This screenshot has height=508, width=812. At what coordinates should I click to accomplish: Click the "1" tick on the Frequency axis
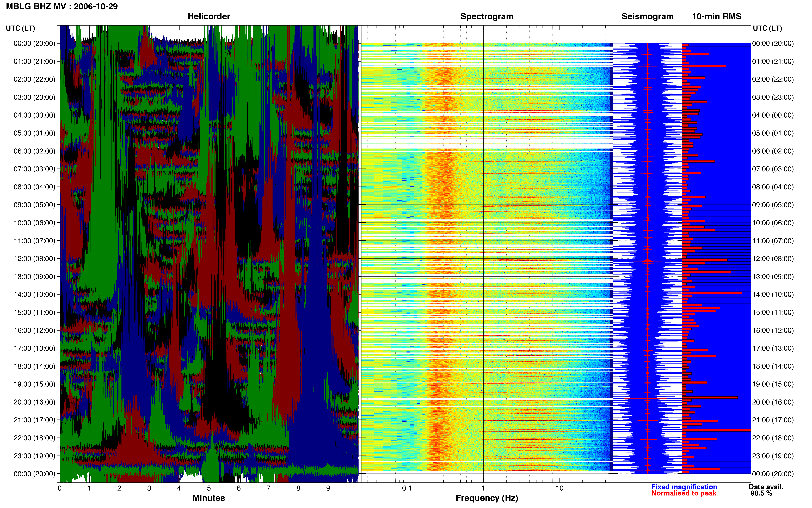click(x=483, y=488)
